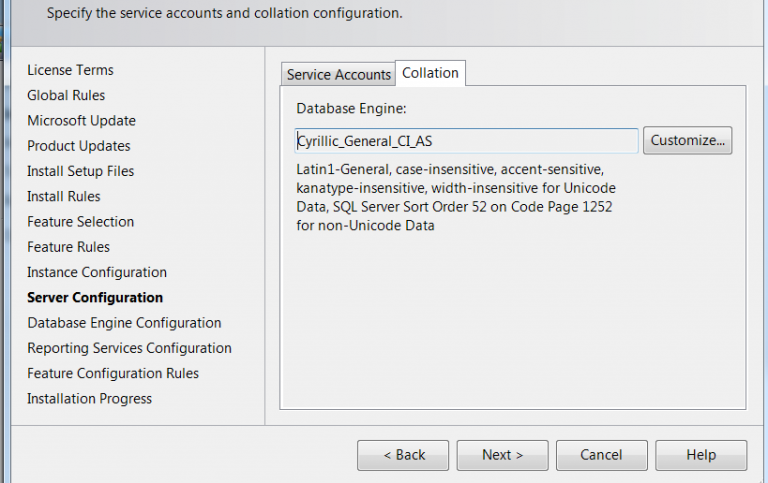Select Reporting Services Configuration step
This screenshot has width=768, height=483.
[129, 348]
